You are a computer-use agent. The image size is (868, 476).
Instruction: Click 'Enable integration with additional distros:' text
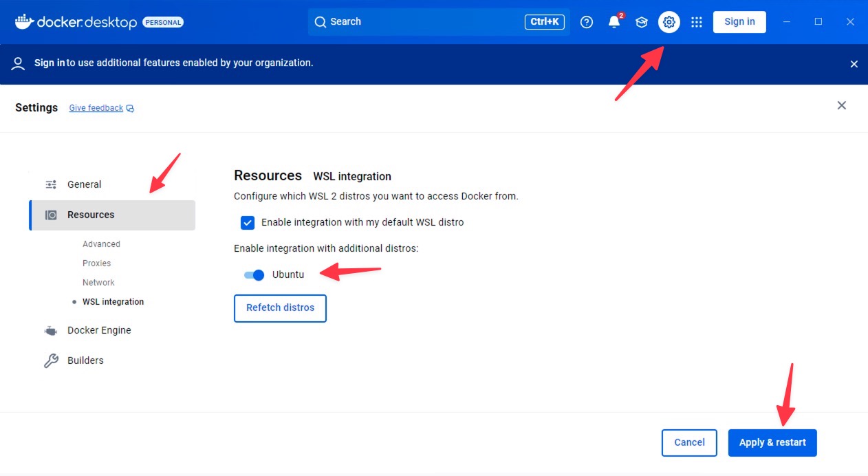[326, 248]
